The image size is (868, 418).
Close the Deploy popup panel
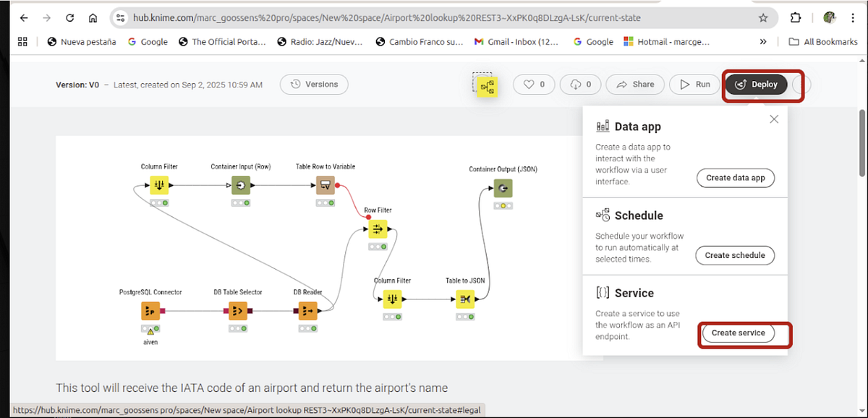(x=773, y=119)
